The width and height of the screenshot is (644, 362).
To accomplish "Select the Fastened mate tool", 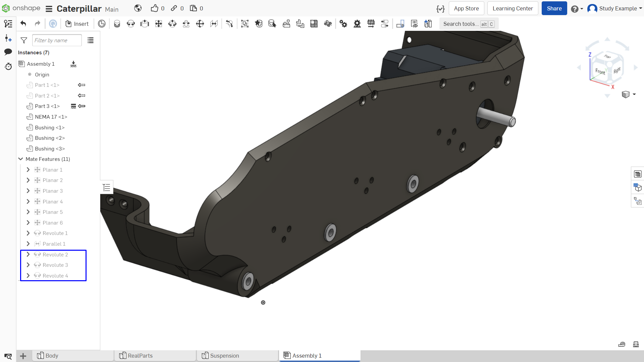I will click(x=117, y=24).
